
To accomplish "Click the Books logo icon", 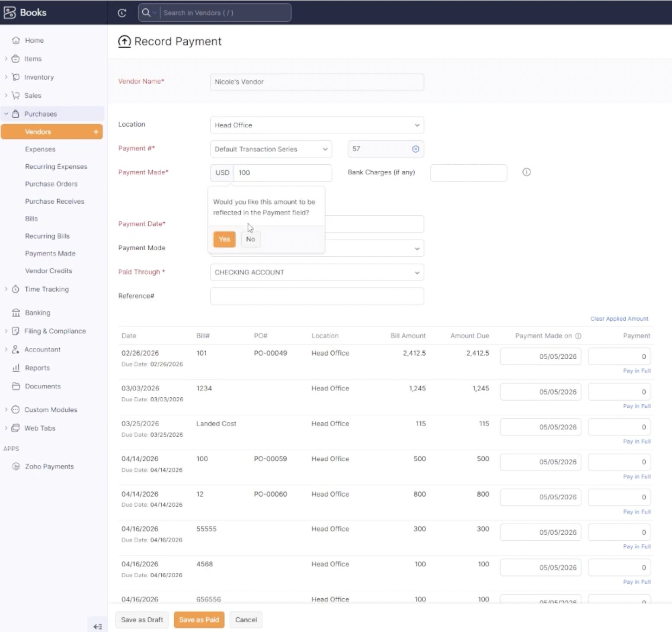I will [x=10, y=13].
